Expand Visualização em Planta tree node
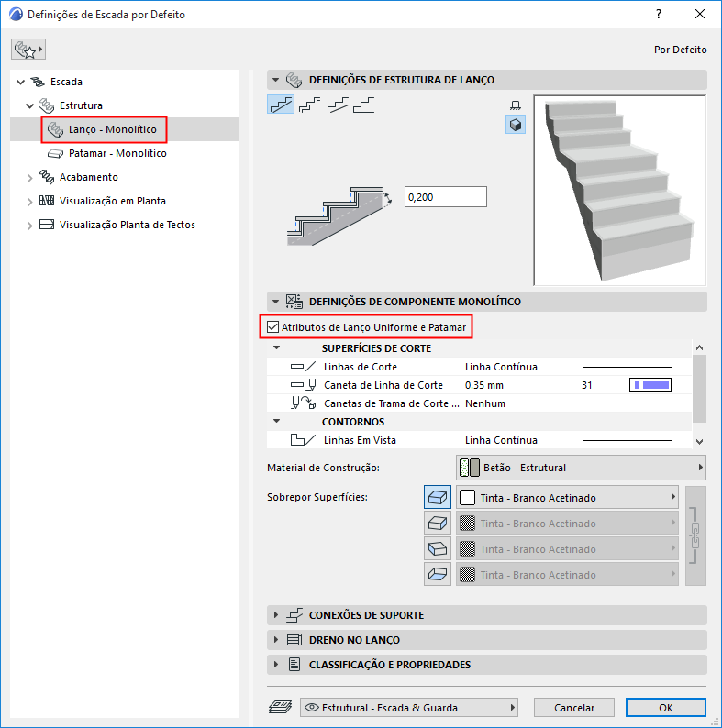The image size is (722, 728). click(29, 202)
